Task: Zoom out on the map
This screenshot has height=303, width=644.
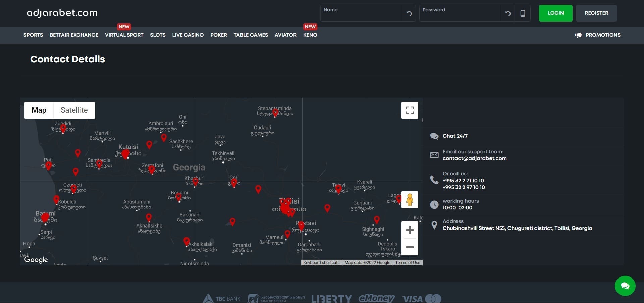Action: [410, 247]
